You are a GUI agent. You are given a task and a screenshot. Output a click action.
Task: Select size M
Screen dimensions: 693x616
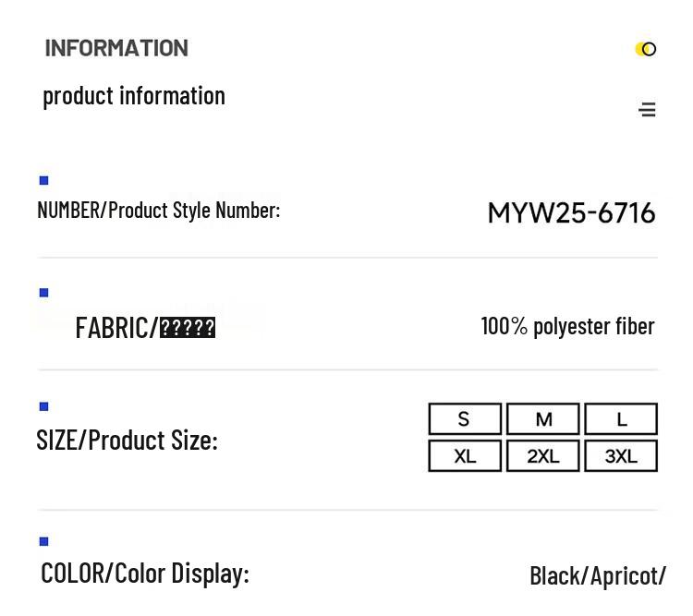click(543, 419)
